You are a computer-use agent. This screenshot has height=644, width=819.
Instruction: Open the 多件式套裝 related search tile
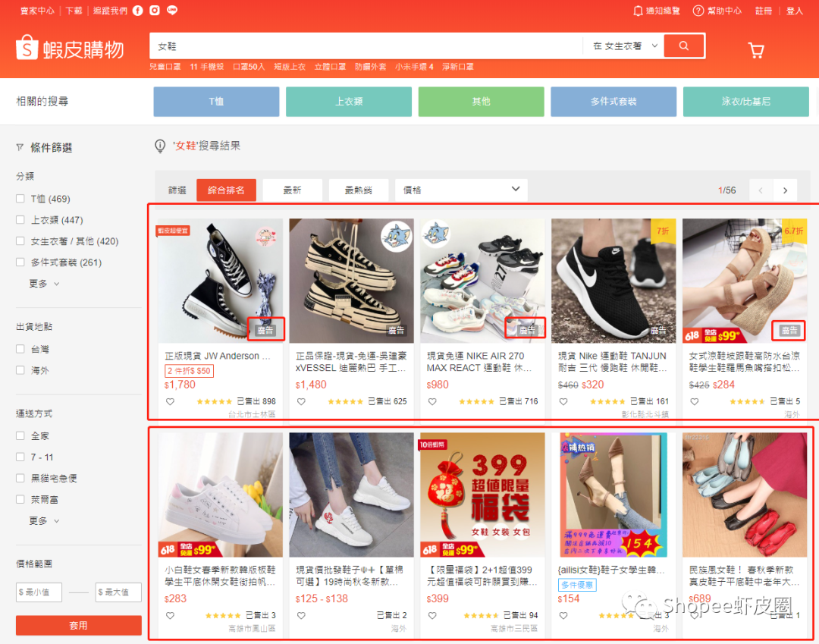(x=613, y=102)
